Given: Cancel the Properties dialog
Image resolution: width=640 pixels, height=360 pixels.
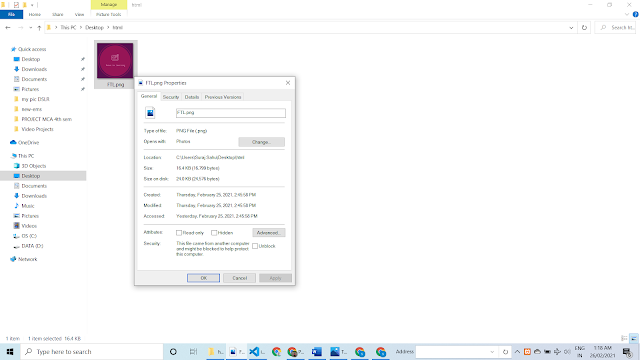Looking at the screenshot, I should point(239,278).
